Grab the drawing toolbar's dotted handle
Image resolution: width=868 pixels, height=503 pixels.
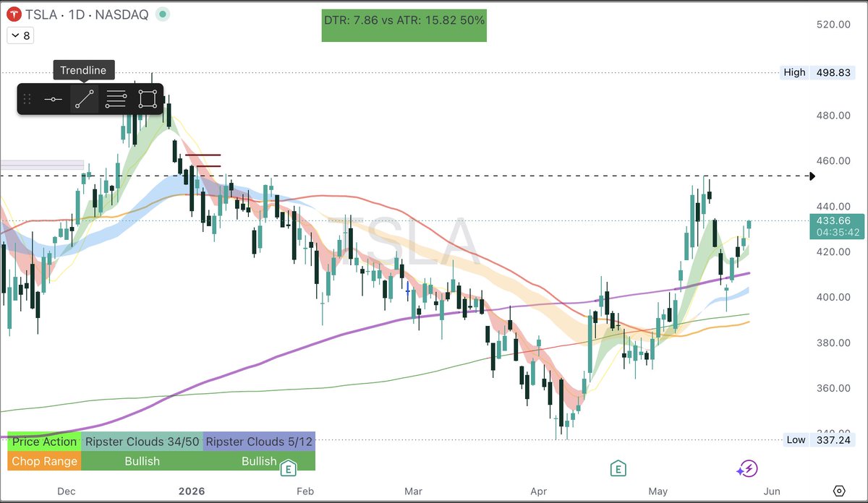click(27, 99)
